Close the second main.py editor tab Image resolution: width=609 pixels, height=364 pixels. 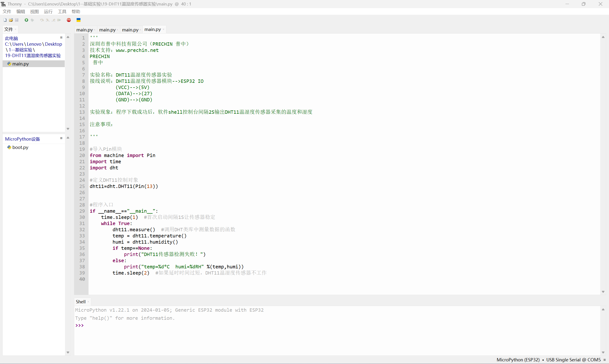117,30
